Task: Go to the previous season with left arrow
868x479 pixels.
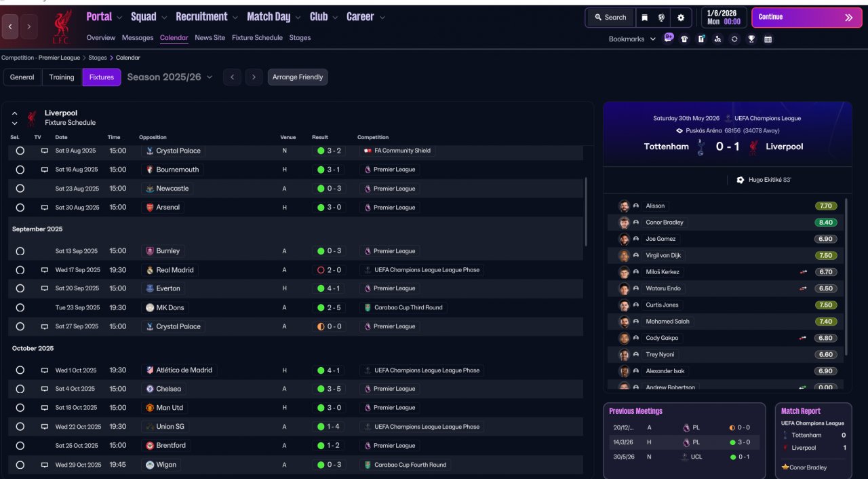Action: click(x=232, y=77)
